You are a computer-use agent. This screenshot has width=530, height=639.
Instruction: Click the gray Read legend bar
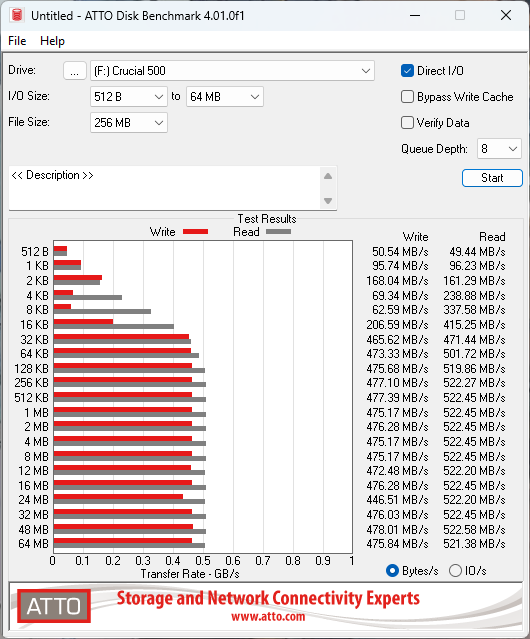(x=279, y=231)
